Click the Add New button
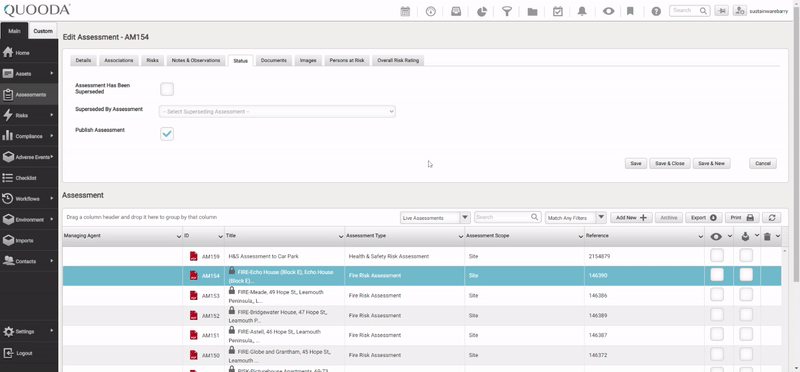The width and height of the screenshot is (800, 372). (x=631, y=217)
